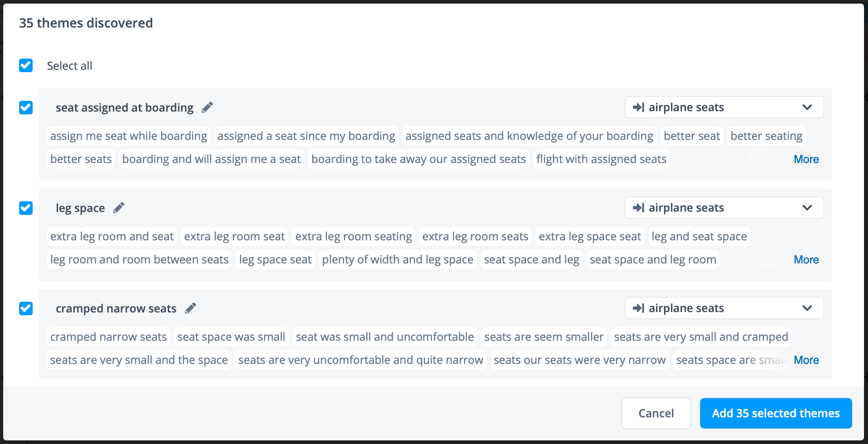Image resolution: width=868 pixels, height=444 pixels.
Task: Click More in the leg space theme
Action: coord(806,259)
